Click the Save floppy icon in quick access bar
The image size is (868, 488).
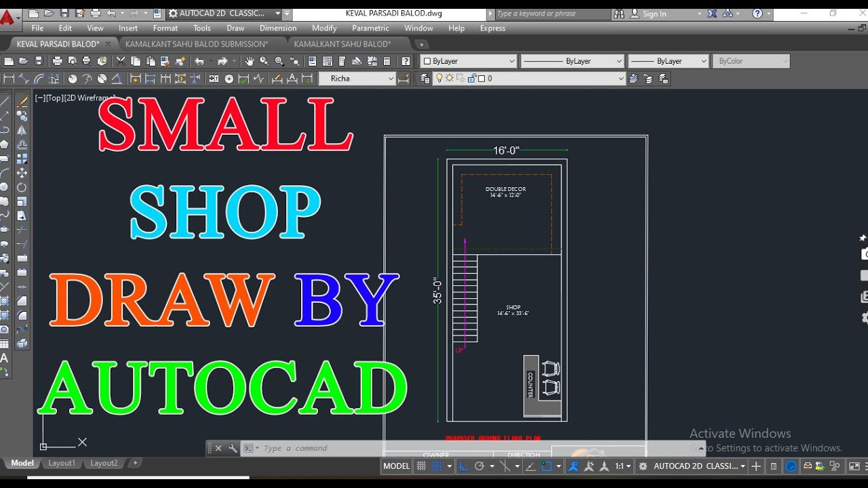64,13
